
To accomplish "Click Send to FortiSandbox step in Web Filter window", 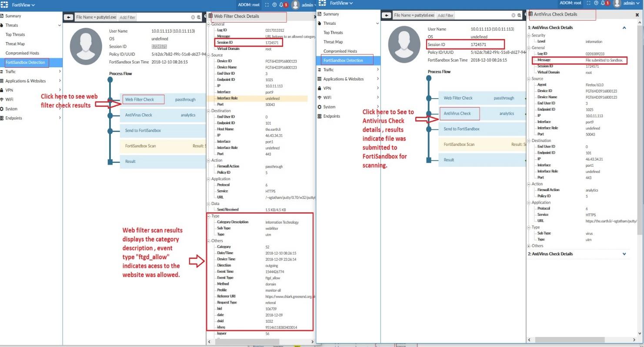I will (x=143, y=131).
